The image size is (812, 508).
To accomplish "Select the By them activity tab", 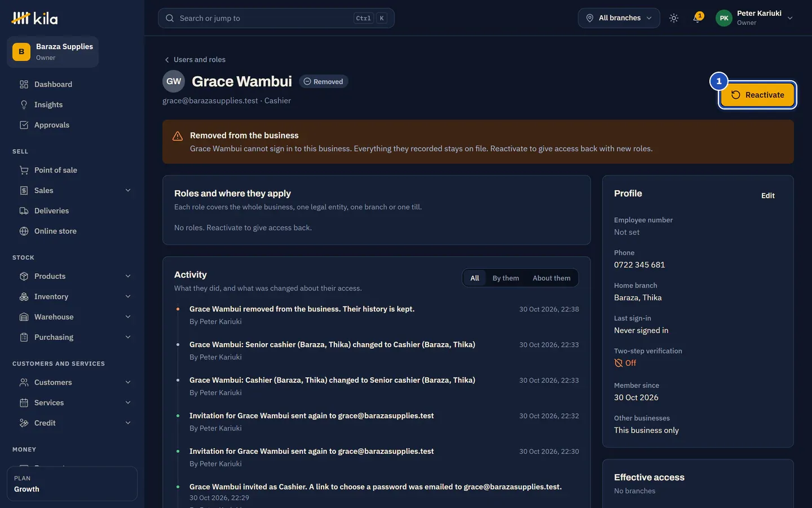I will click(x=506, y=278).
